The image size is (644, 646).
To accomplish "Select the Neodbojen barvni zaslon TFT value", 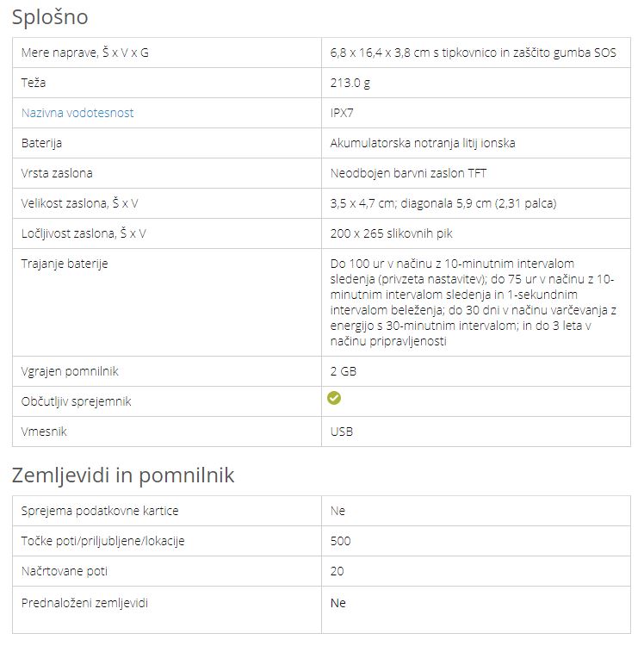I will (x=408, y=173).
